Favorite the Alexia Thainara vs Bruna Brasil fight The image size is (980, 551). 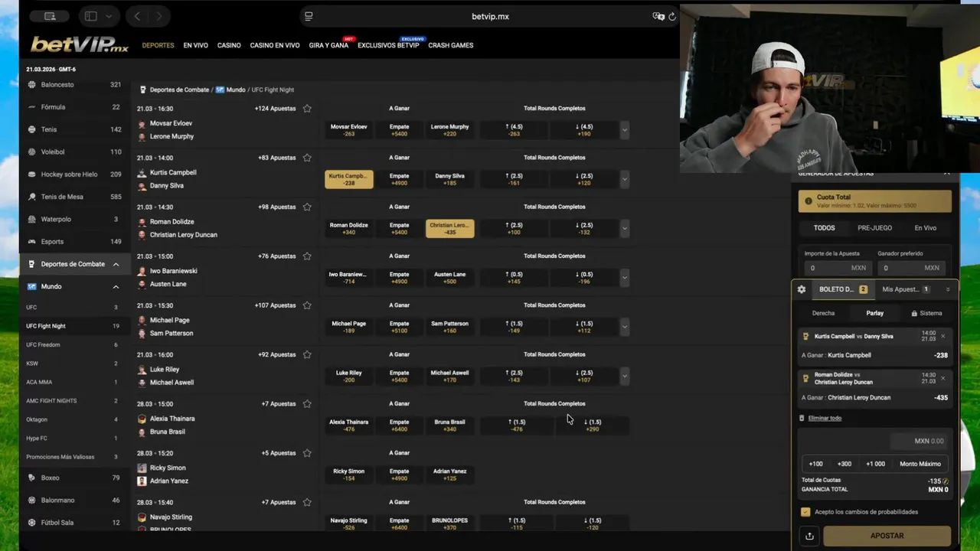click(x=307, y=403)
